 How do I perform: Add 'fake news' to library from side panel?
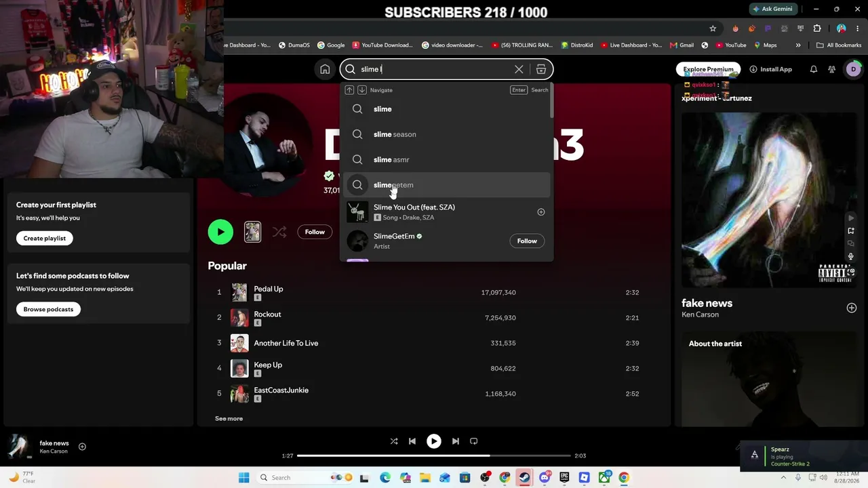[852, 308]
